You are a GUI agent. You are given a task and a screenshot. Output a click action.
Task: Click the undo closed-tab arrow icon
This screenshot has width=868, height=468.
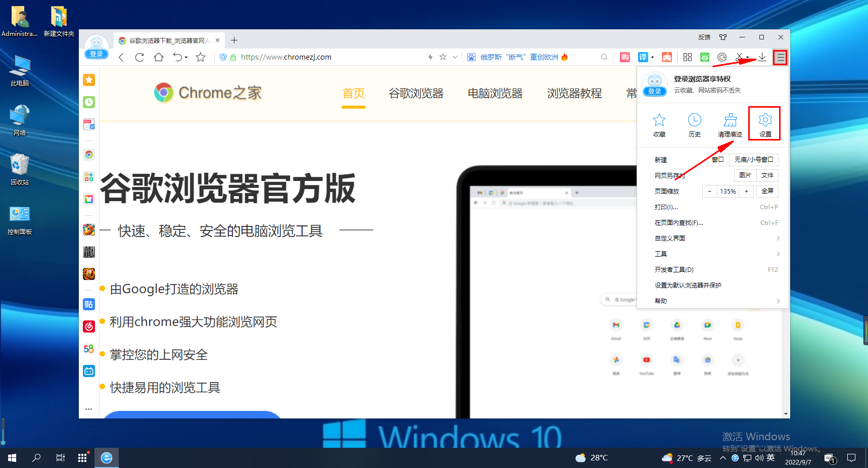point(177,57)
